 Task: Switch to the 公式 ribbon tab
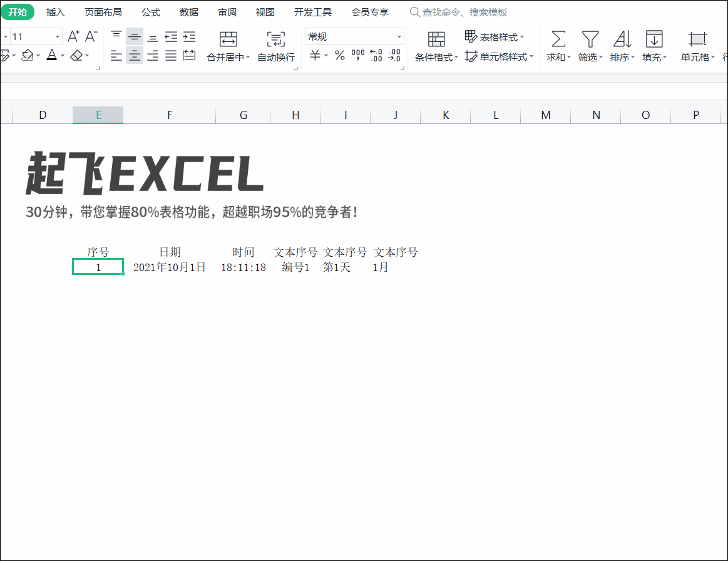[x=150, y=11]
